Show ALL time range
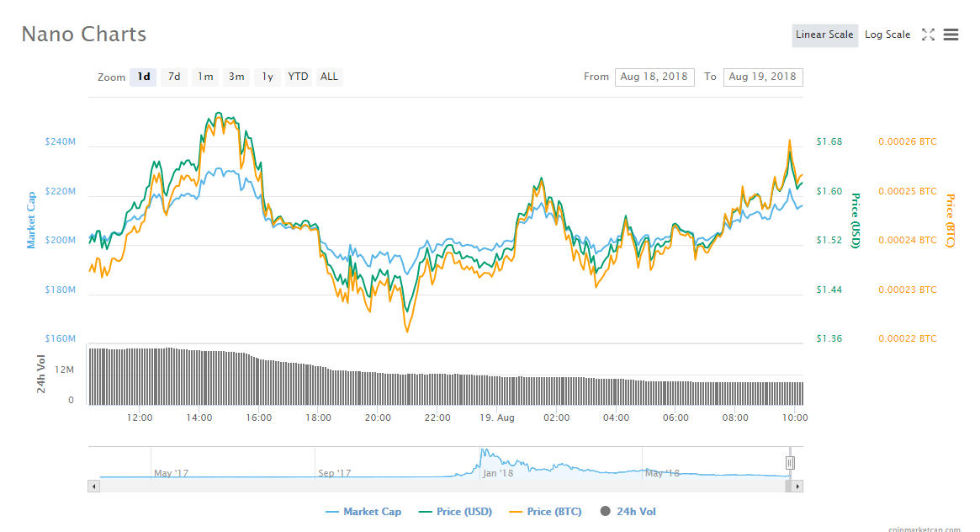980x532 pixels. (x=329, y=77)
